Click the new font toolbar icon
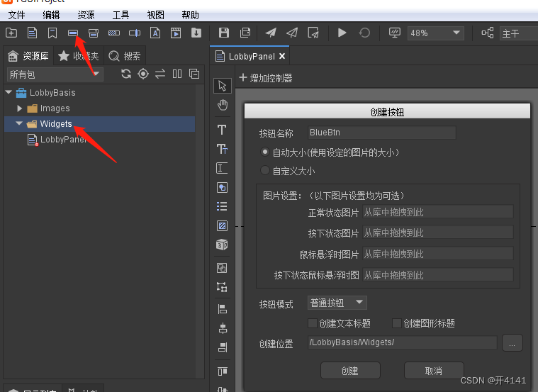This screenshot has height=392, width=538. tap(155, 33)
